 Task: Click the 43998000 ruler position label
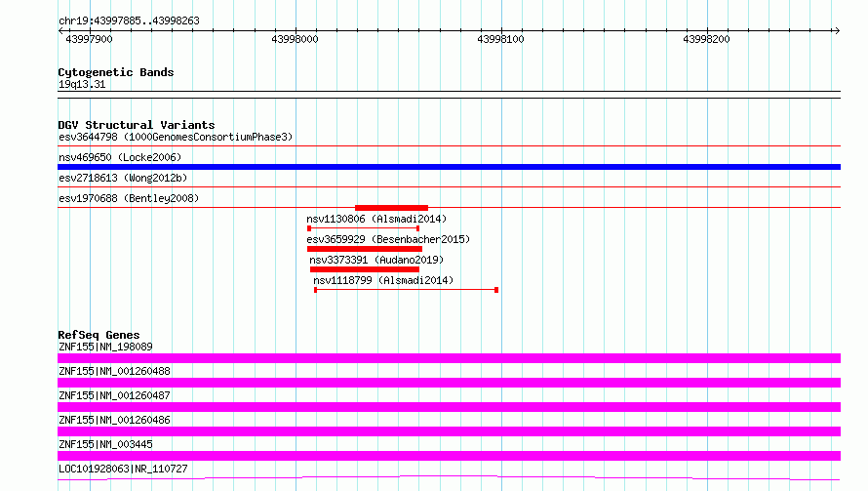296,39
